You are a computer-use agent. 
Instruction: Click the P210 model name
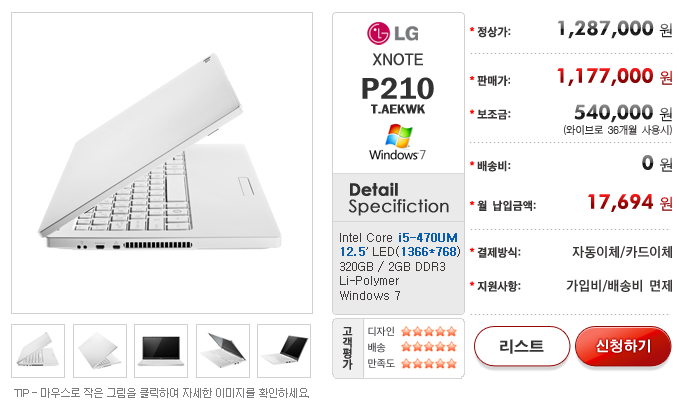point(398,89)
